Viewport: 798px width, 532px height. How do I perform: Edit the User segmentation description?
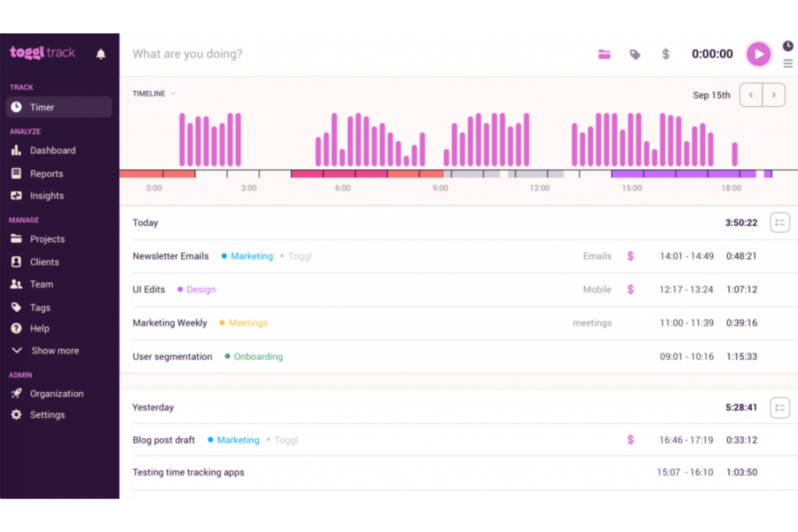click(x=173, y=356)
